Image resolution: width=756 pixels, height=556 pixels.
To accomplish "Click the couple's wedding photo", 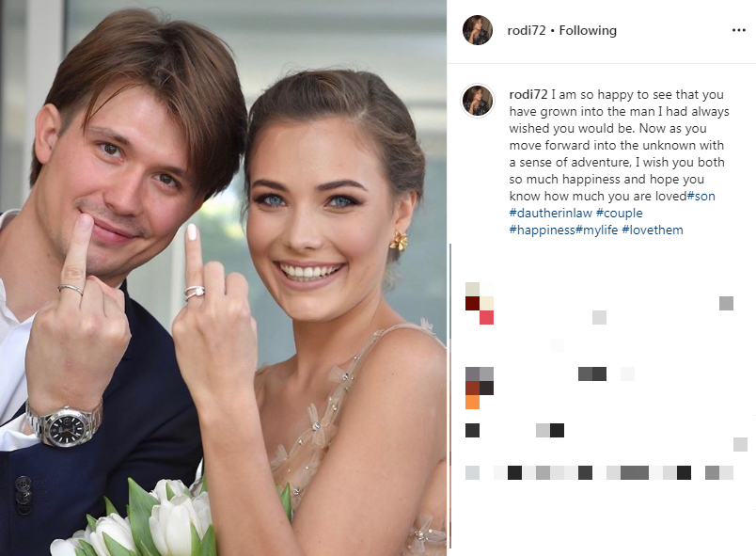I will click(x=223, y=278).
